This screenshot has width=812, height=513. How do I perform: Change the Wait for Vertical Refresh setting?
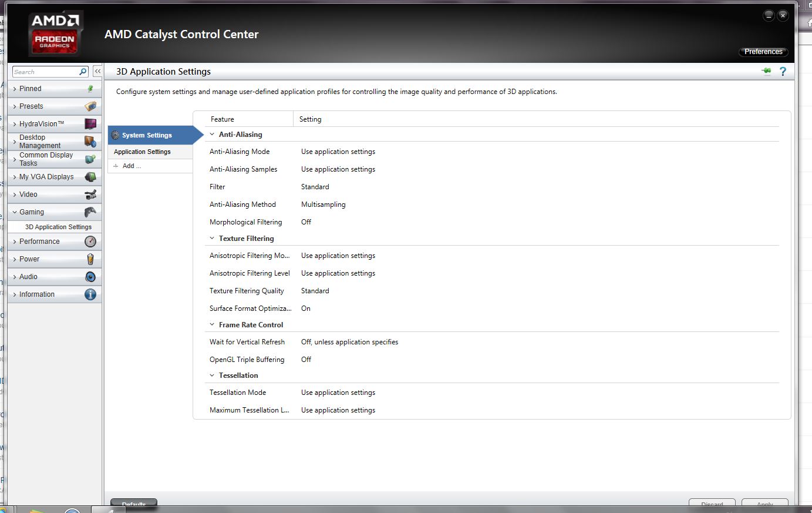tap(349, 342)
